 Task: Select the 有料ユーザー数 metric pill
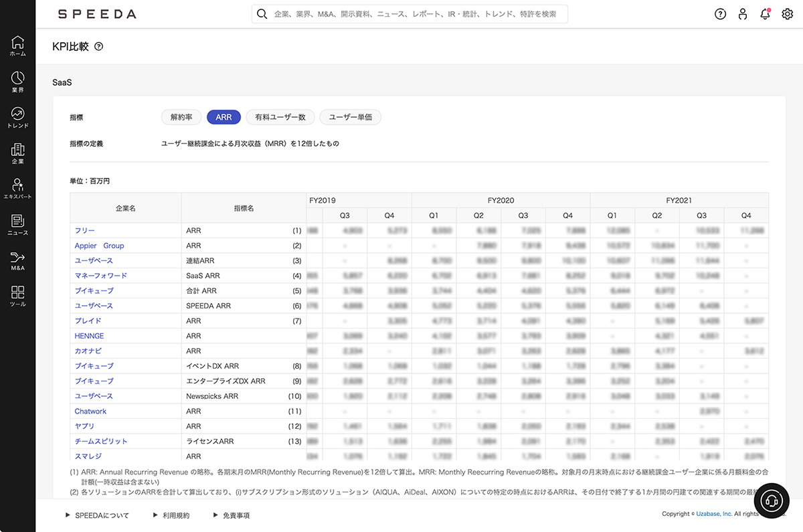point(280,117)
